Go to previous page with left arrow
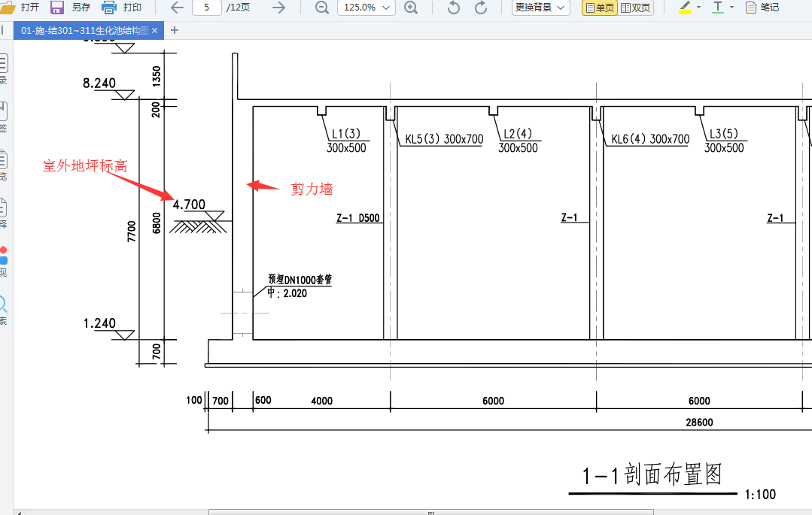This screenshot has height=515, width=812. tap(177, 8)
